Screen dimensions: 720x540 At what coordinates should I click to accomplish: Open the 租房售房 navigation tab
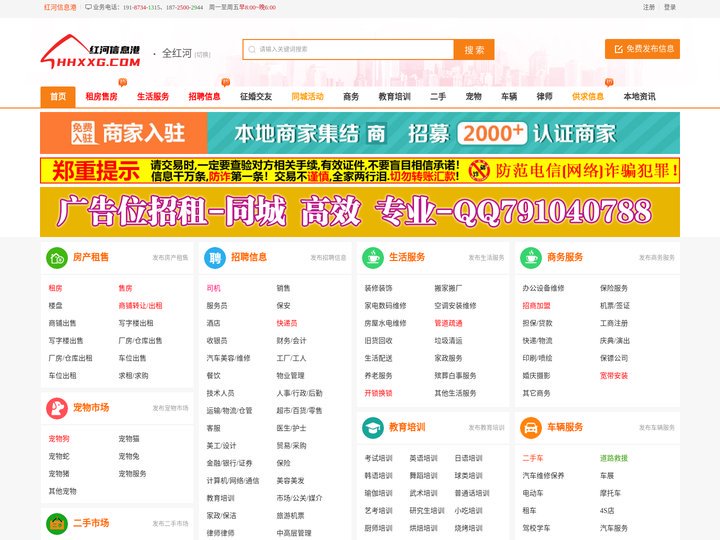(101, 96)
